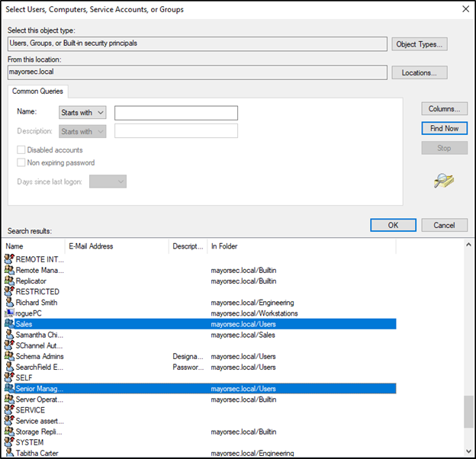
Task: Click into the Name text field
Action: point(176,113)
